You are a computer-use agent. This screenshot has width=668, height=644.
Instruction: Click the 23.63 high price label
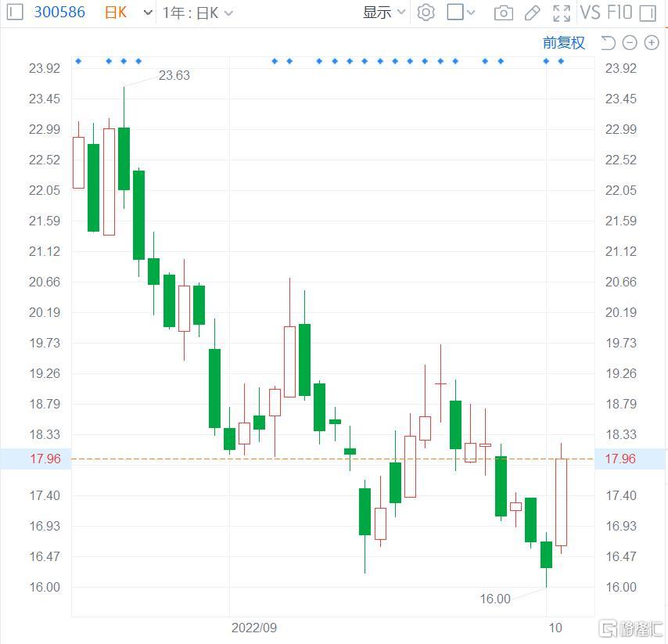coord(174,75)
